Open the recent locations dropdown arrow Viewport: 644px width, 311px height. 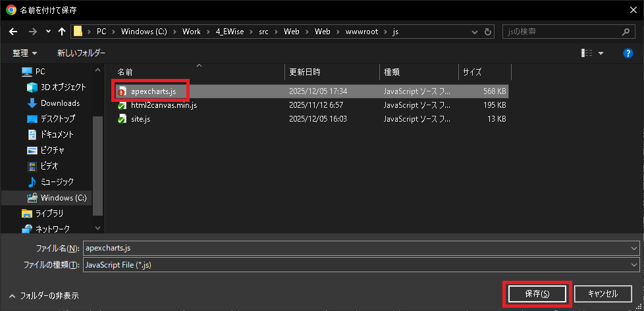pyautogui.click(x=48, y=32)
